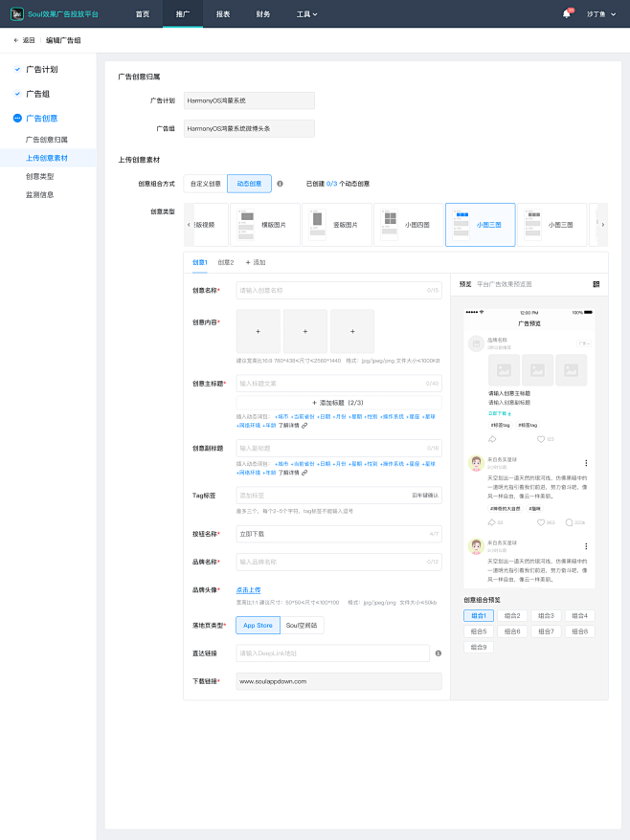This screenshot has height=840, width=630.
Task: Click 点击上传 to upload brand avatar
Action: click(248, 590)
